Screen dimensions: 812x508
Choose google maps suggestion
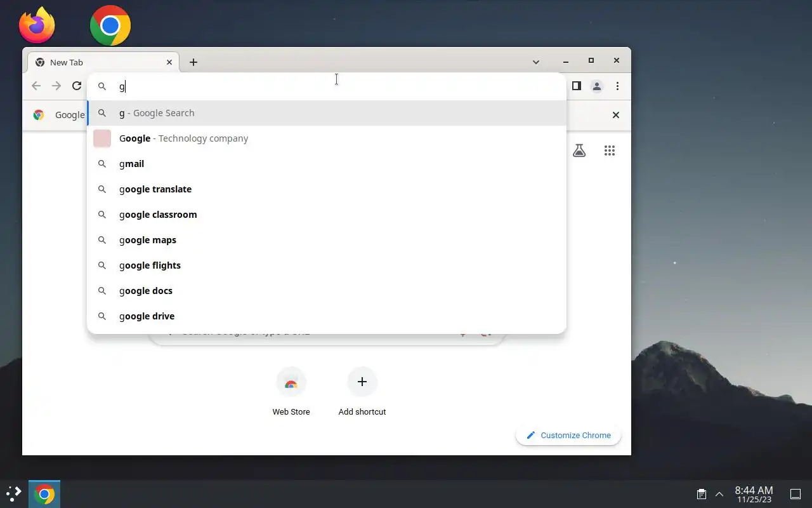(326, 240)
